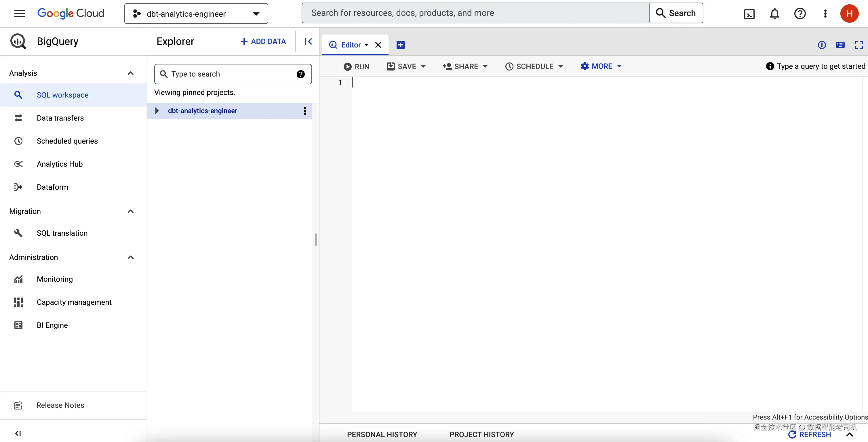This screenshot has height=442, width=868.
Task: Click the Search button
Action: pyautogui.click(x=676, y=13)
